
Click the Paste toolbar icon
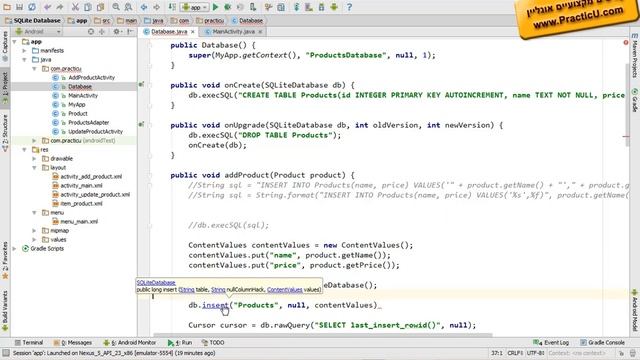(100, 7)
